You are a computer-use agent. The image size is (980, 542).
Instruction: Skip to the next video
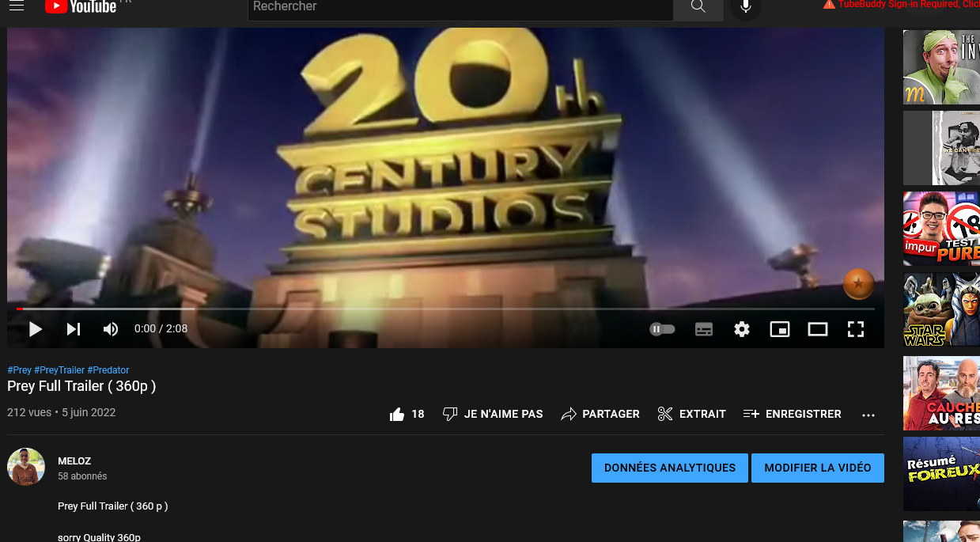click(x=74, y=329)
